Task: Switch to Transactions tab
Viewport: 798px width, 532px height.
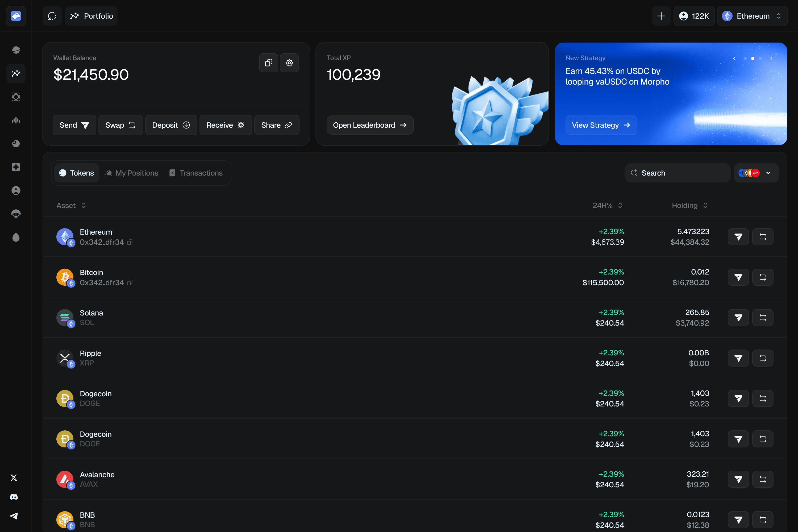Action: (x=196, y=173)
